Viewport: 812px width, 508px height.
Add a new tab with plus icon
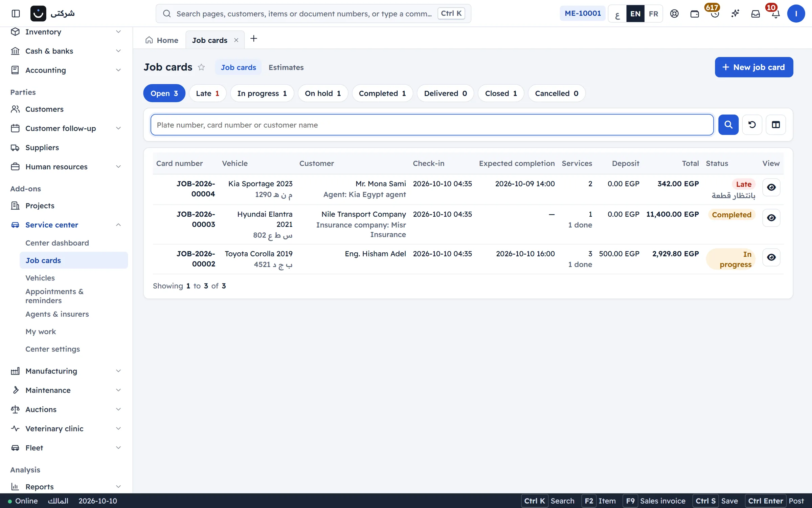[x=254, y=39]
